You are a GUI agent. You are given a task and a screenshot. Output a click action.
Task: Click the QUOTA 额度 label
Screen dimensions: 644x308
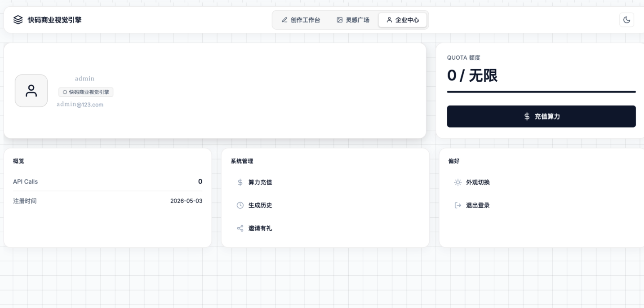pos(464,57)
